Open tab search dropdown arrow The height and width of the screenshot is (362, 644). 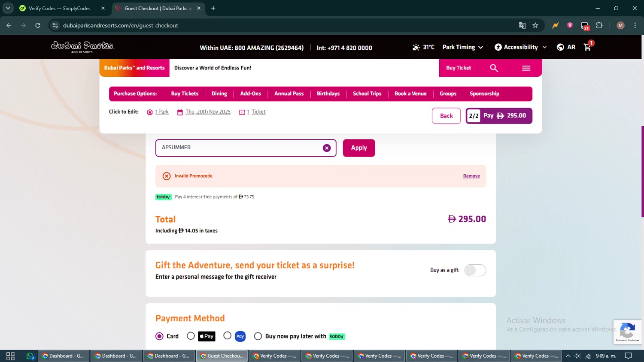click(8, 8)
